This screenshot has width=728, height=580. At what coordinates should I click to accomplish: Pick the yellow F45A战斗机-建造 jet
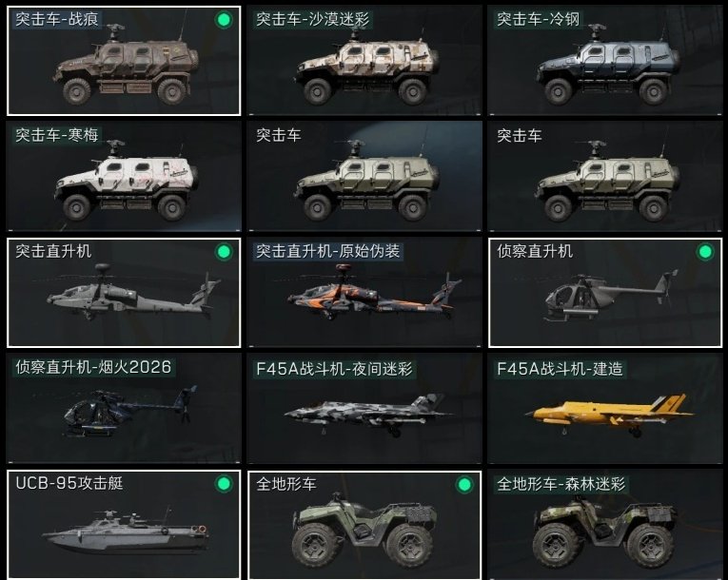pos(605,408)
